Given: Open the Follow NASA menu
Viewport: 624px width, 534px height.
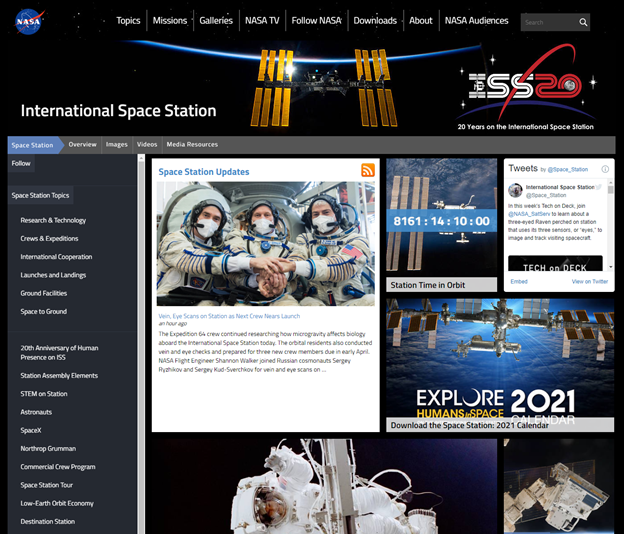Looking at the screenshot, I should [316, 21].
